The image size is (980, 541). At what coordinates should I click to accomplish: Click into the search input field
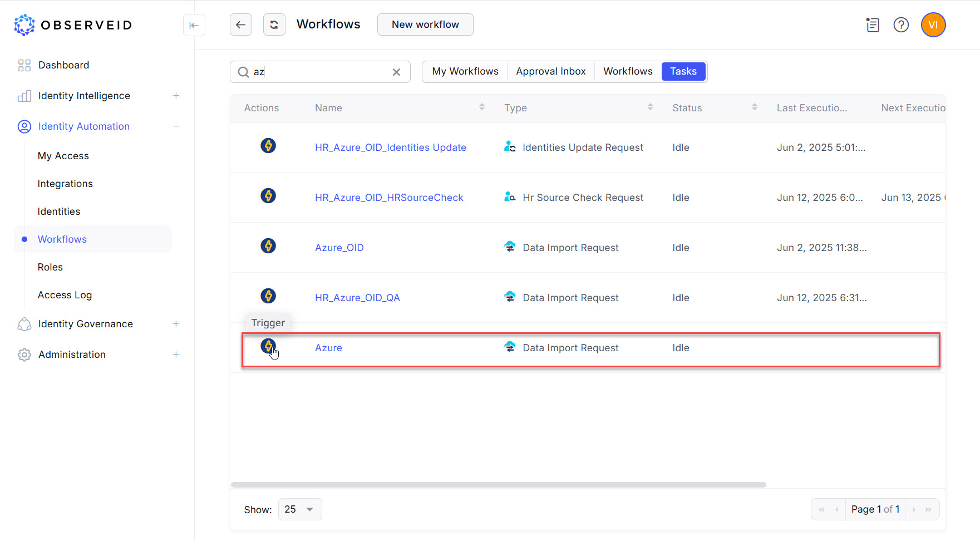coord(320,72)
